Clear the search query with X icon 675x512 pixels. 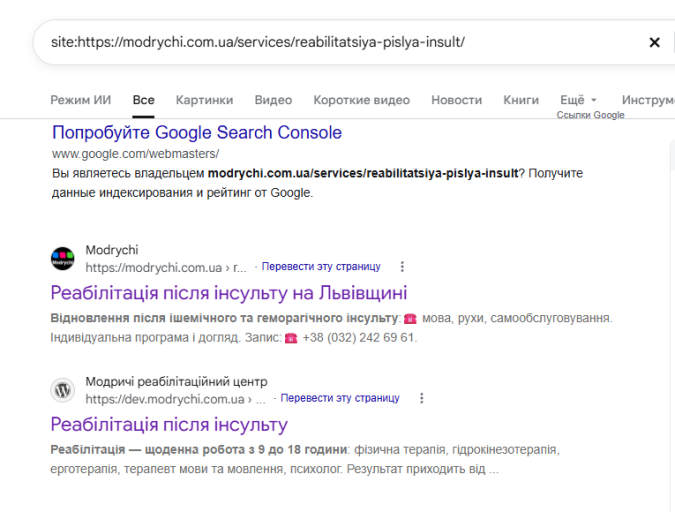(654, 42)
